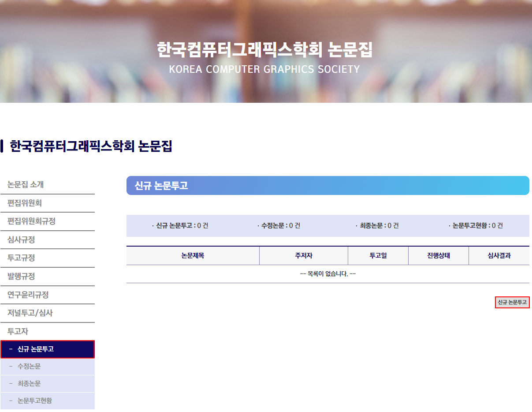The image size is (532, 412).
Task: Go to 심사규정 in the sidebar
Action: [47, 240]
